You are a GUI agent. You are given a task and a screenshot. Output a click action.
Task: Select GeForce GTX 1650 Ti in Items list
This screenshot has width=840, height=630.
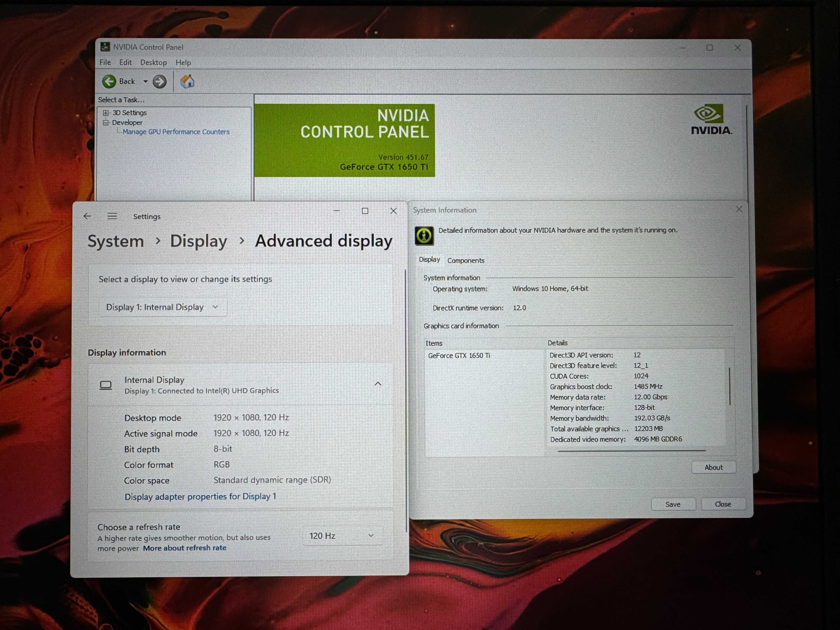click(459, 356)
